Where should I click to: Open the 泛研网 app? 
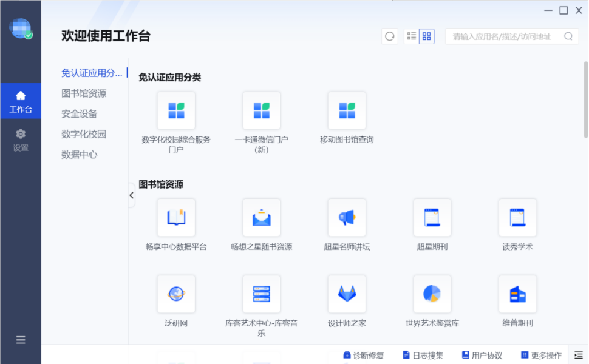[175, 294]
